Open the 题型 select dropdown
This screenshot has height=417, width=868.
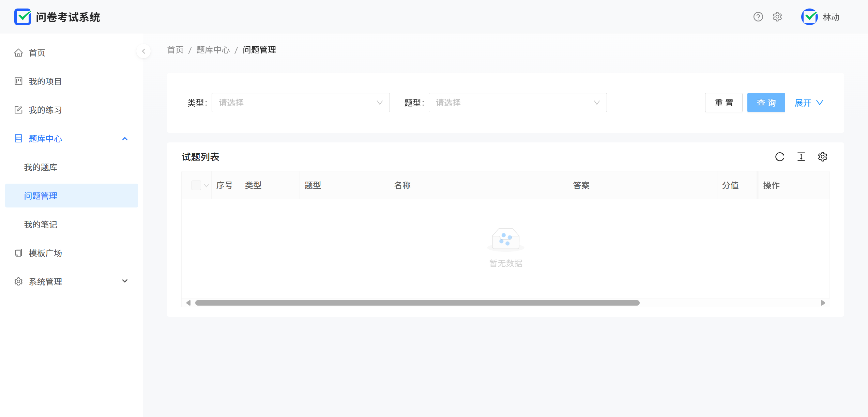coord(517,103)
